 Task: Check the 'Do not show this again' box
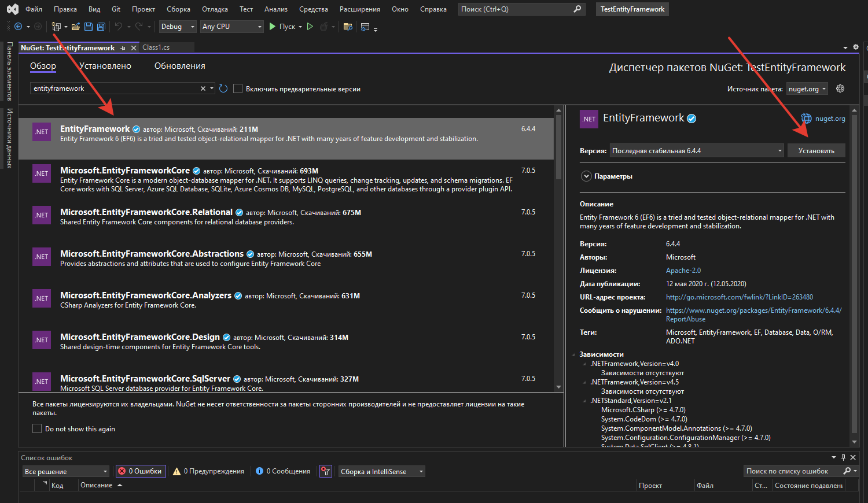(37, 428)
